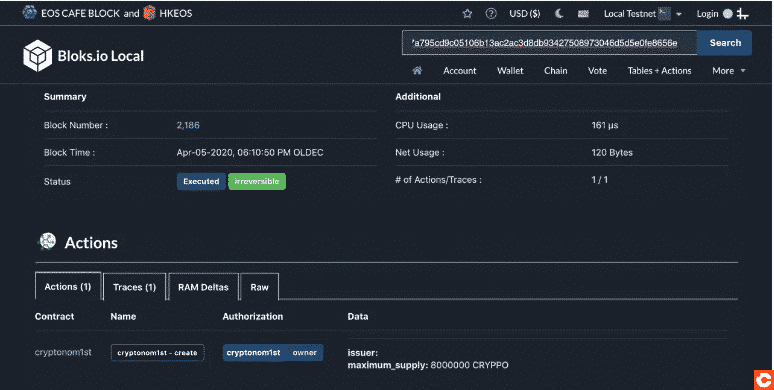Click the irreversible status badge

257,181
